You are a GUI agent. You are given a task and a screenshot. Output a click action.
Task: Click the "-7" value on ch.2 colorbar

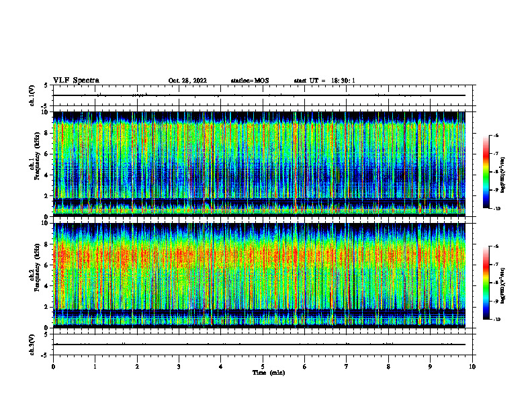coord(496,265)
